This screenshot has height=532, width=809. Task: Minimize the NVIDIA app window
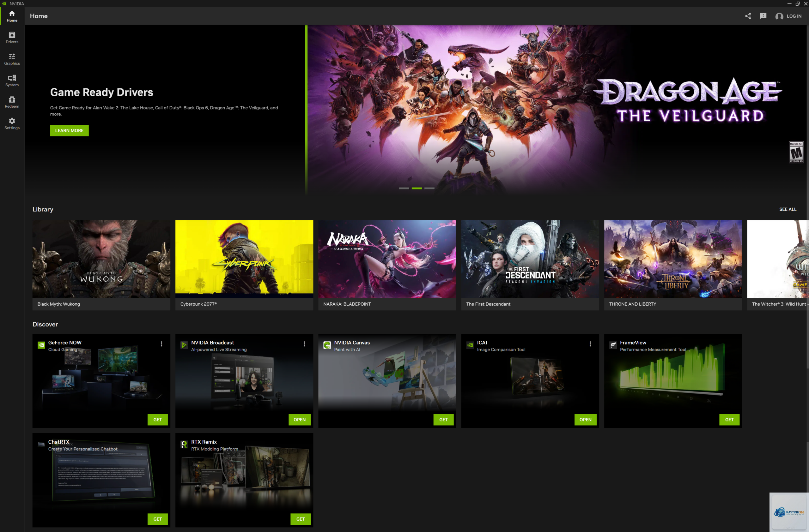(789, 3)
